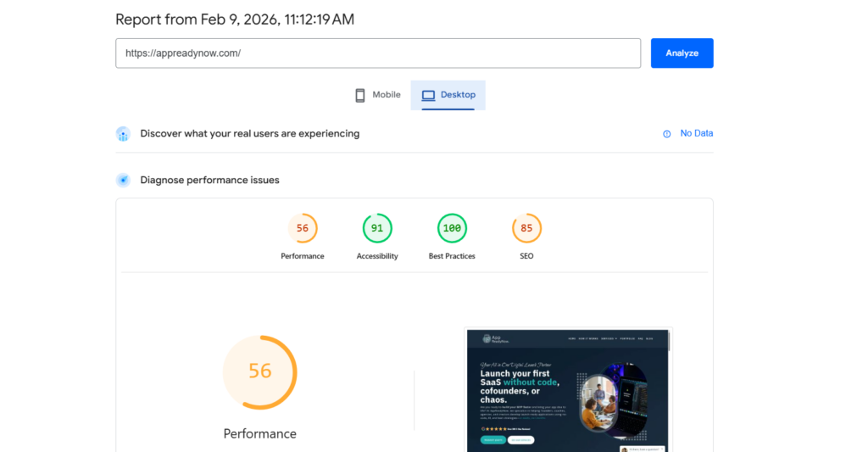Click the SEO label under gauge
The image size is (868, 452).
point(526,256)
